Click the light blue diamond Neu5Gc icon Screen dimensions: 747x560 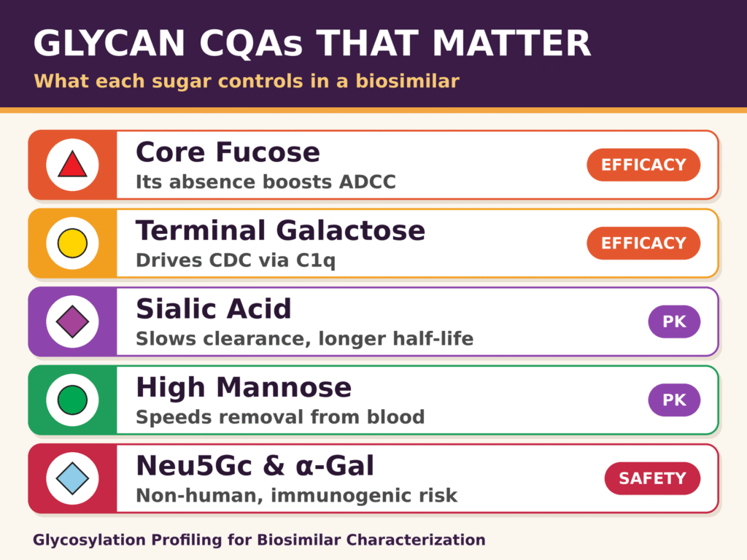[72, 478]
